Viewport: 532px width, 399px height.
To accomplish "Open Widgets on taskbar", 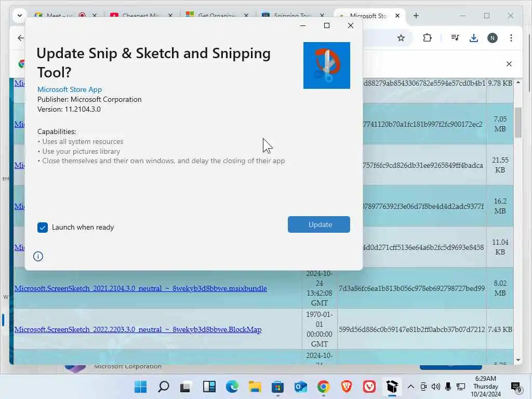I will (209, 387).
